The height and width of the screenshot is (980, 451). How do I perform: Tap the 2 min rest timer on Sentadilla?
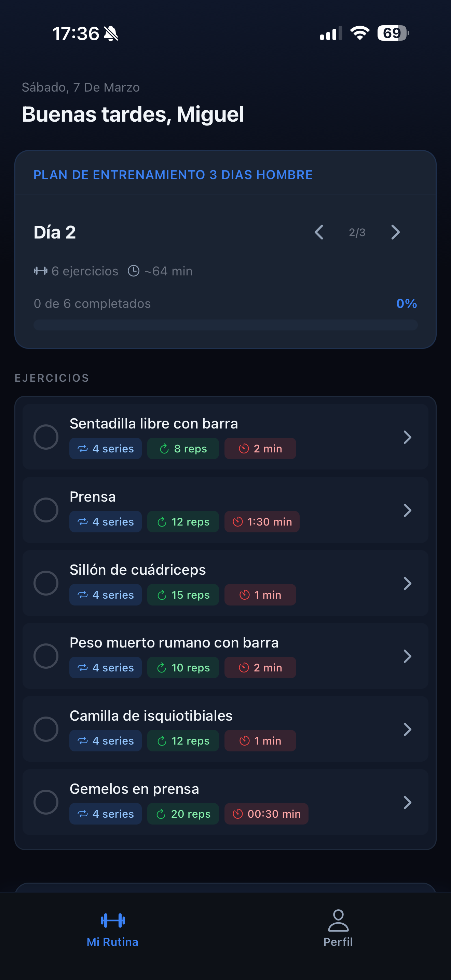click(260, 449)
